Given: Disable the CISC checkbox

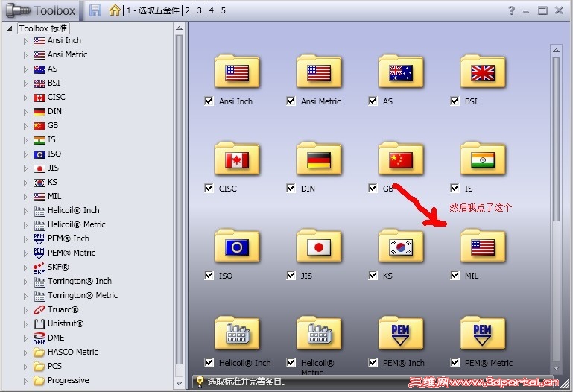Looking at the screenshot, I should tap(209, 188).
